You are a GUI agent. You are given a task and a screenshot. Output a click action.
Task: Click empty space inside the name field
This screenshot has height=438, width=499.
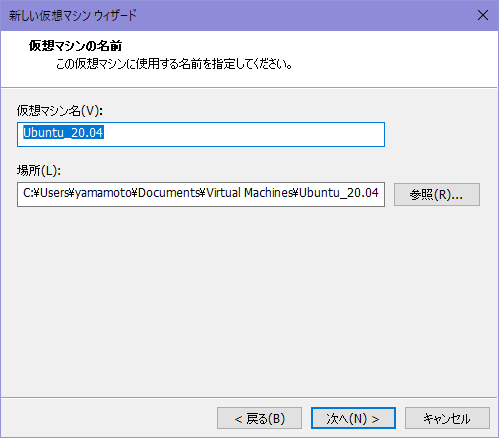[x=243, y=134]
